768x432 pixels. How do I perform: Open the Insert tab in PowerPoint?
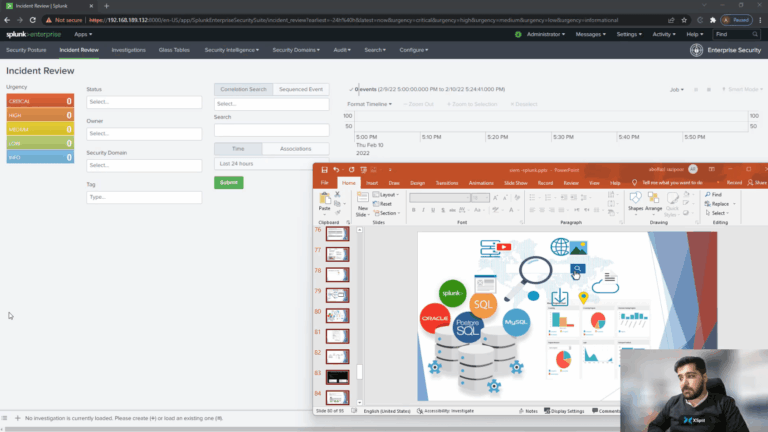372,183
